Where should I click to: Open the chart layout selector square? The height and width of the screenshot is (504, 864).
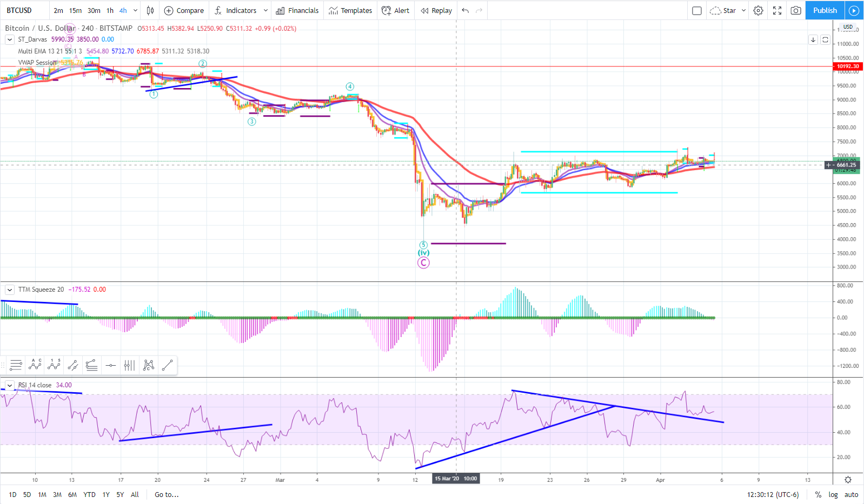(697, 10)
